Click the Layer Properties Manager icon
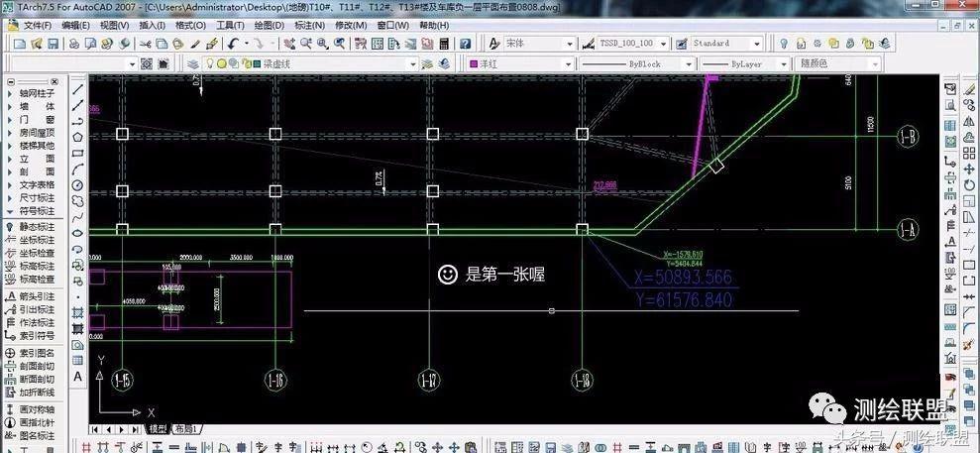The image size is (980, 453). coord(194,63)
